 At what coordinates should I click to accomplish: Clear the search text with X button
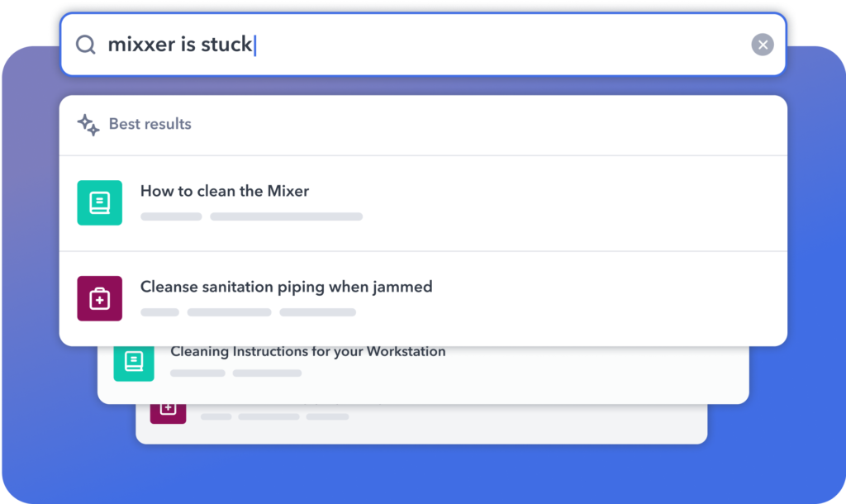coord(763,45)
